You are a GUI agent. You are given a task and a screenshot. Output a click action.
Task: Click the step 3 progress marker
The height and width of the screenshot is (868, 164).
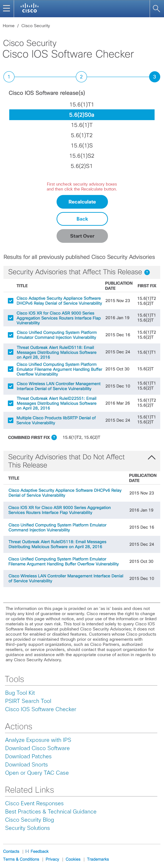tap(155, 77)
